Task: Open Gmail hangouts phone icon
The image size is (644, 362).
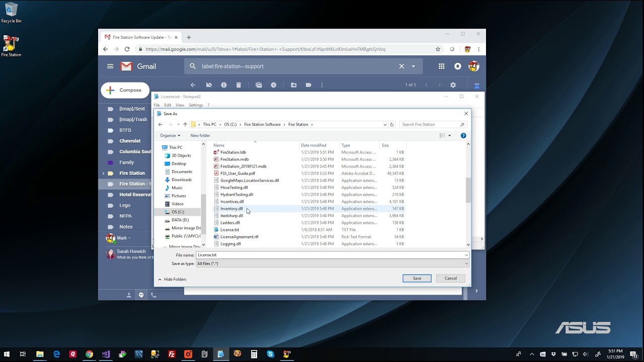Action: click(153, 295)
